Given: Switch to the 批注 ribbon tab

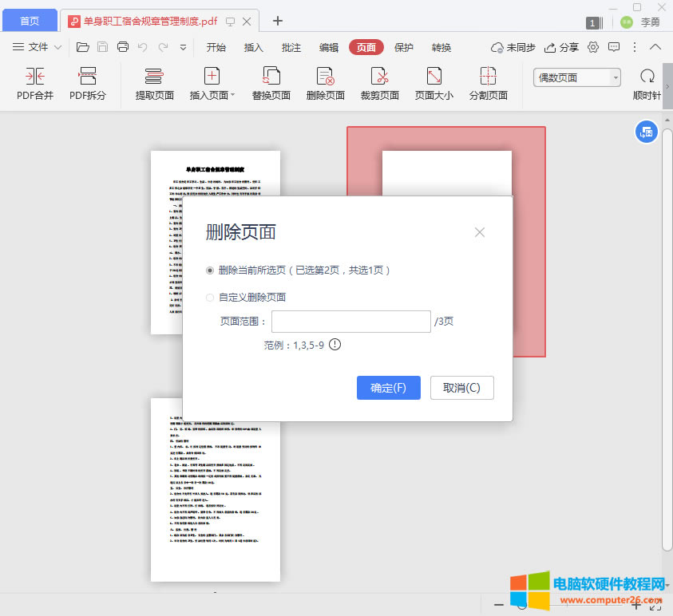Looking at the screenshot, I should 291,47.
